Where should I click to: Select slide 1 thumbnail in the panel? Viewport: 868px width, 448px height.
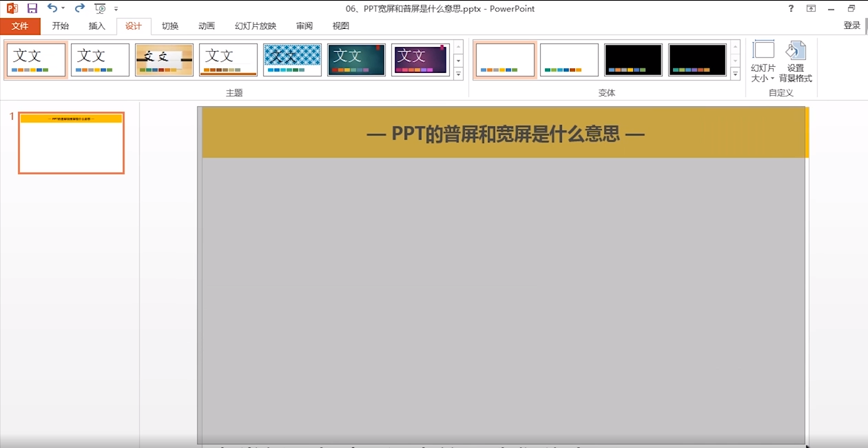tap(72, 143)
